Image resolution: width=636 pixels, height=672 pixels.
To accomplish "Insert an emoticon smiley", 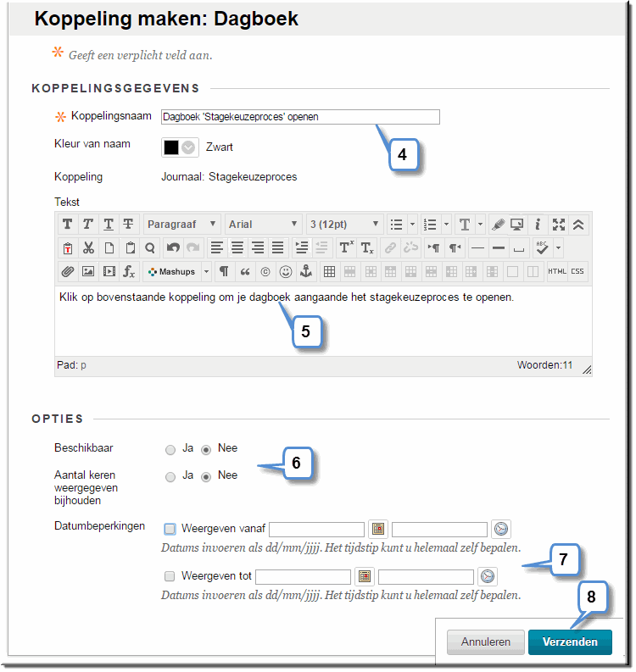I will [x=286, y=272].
